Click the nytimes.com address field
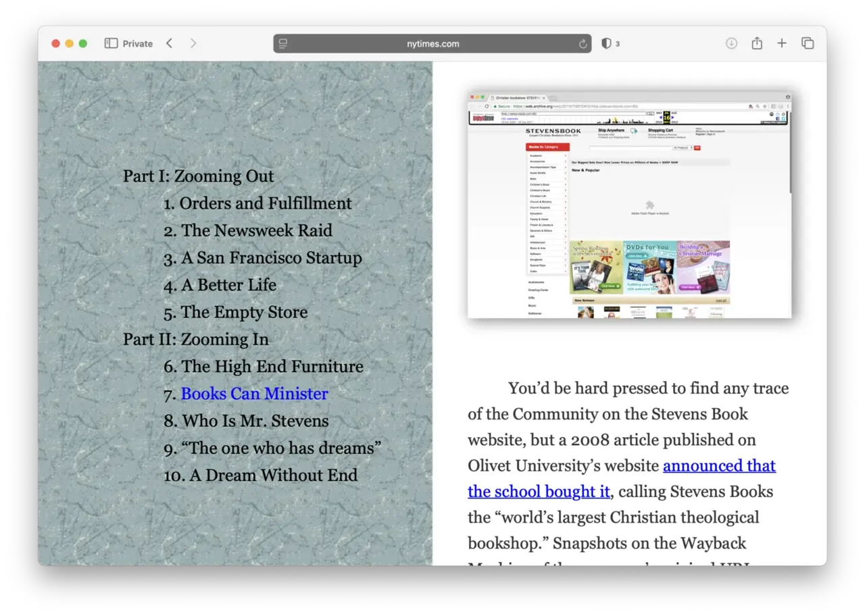 point(432,44)
